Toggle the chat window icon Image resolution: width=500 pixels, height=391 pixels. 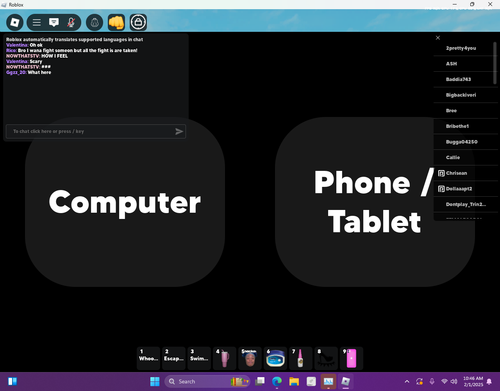[x=54, y=22]
